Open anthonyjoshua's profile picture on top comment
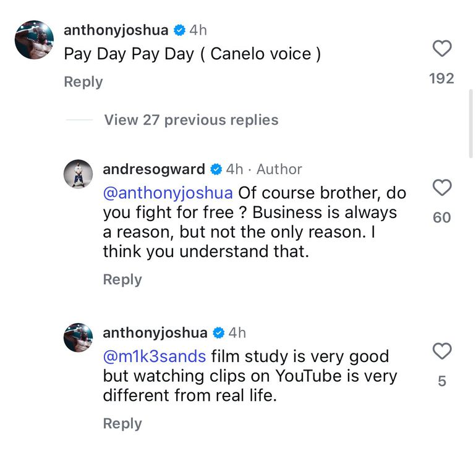476x454 pixels. point(34,40)
